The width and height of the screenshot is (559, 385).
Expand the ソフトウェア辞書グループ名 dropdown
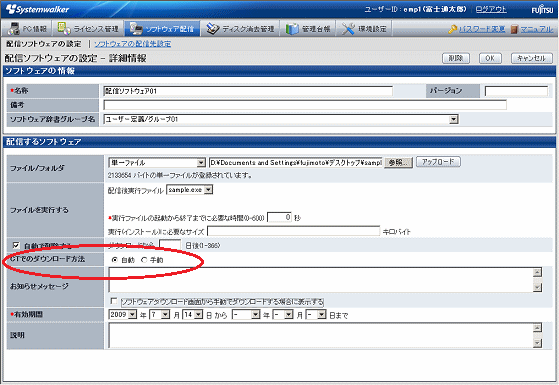pos(453,119)
